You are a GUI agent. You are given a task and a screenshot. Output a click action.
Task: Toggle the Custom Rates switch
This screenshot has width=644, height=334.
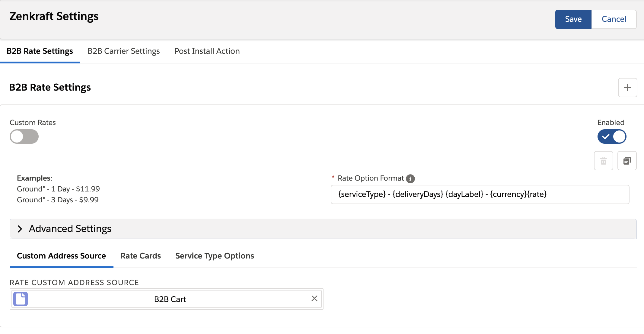[x=24, y=136]
